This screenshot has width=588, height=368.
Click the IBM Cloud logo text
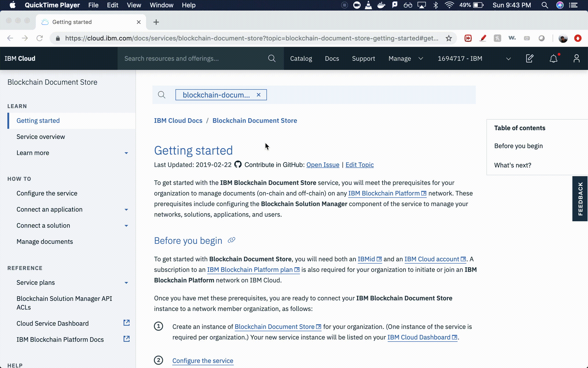click(20, 58)
